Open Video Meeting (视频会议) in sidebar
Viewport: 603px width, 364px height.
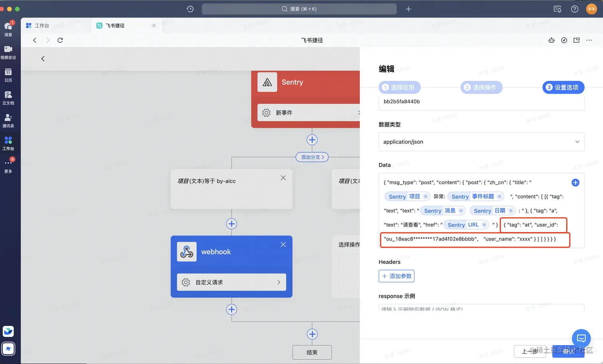pos(8,52)
